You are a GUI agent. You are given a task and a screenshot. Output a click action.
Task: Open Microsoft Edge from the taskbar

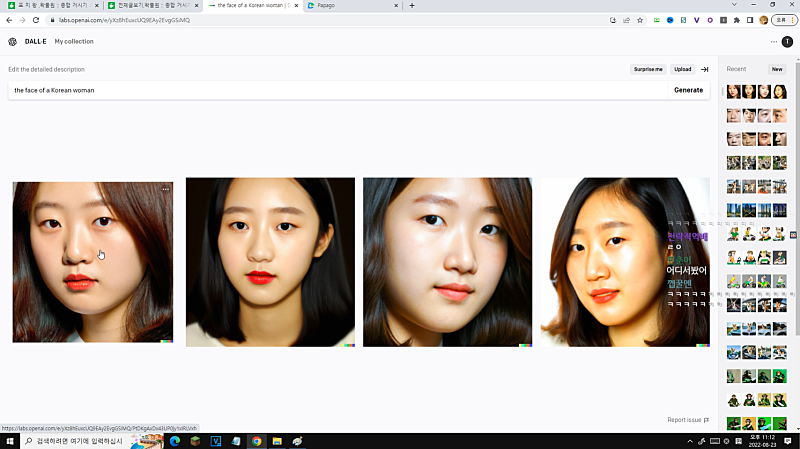tap(176, 441)
